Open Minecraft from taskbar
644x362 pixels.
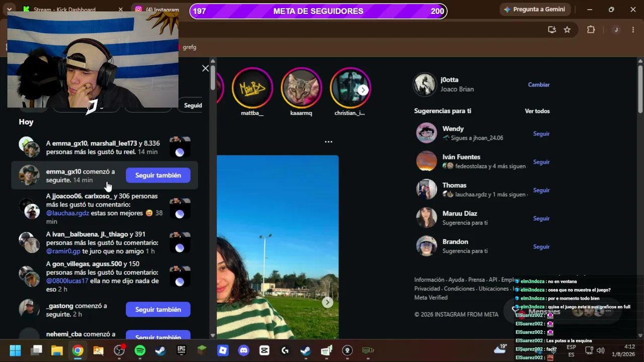(x=202, y=350)
